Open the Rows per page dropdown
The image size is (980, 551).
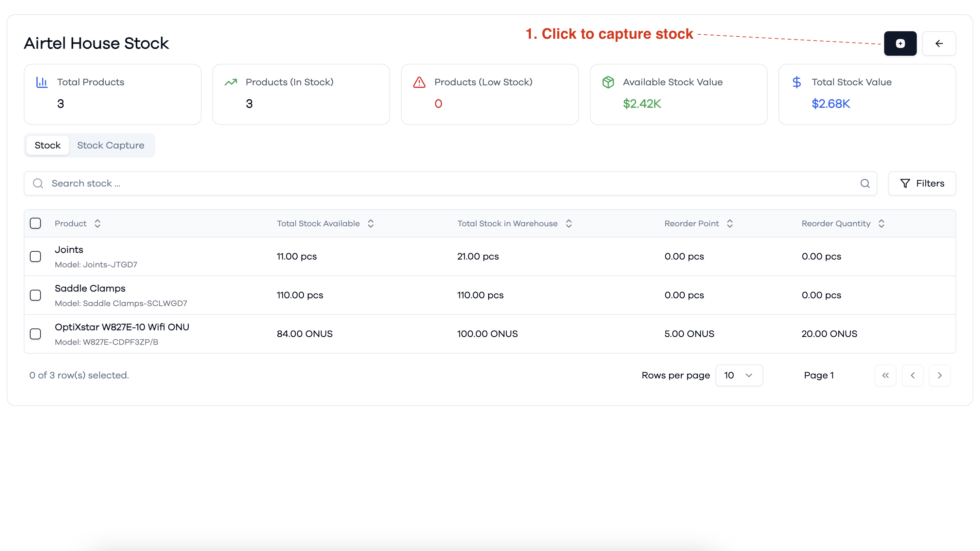click(739, 375)
